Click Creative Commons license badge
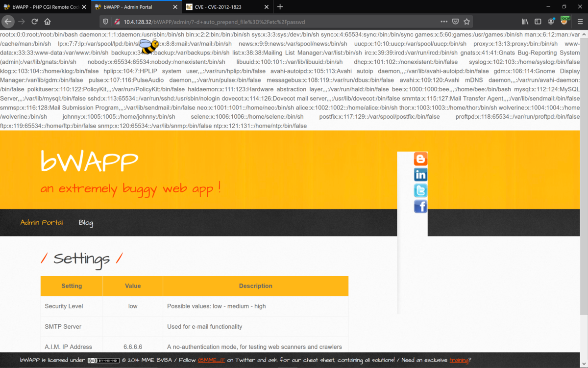The width and height of the screenshot is (588, 368). coord(103,360)
